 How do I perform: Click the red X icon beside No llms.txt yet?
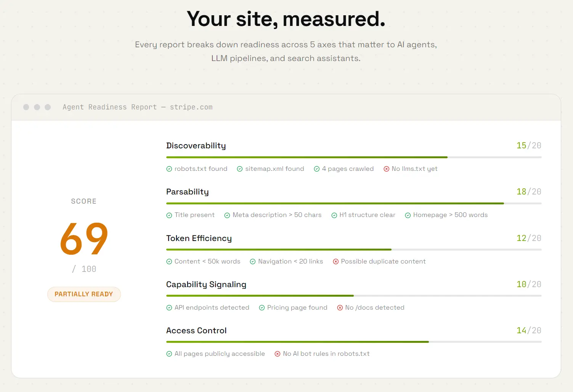(386, 169)
